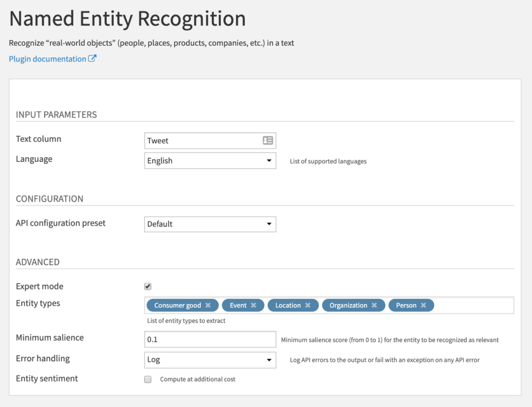Remove the Consumer good entity type tag
This screenshot has height=407, width=532.
click(x=208, y=305)
